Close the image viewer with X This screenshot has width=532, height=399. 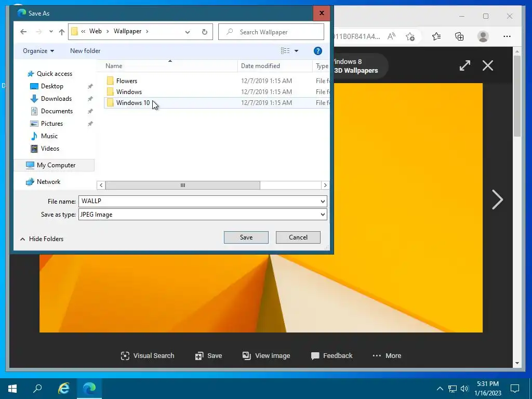point(487,65)
